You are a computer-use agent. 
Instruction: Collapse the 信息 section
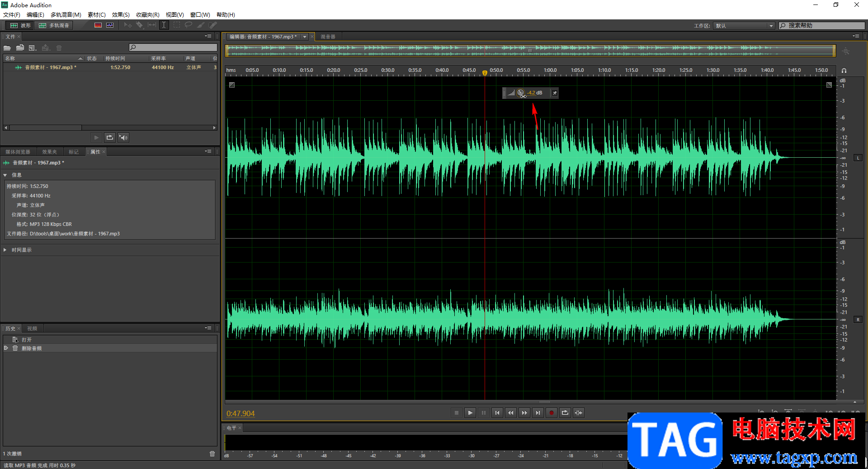point(5,175)
